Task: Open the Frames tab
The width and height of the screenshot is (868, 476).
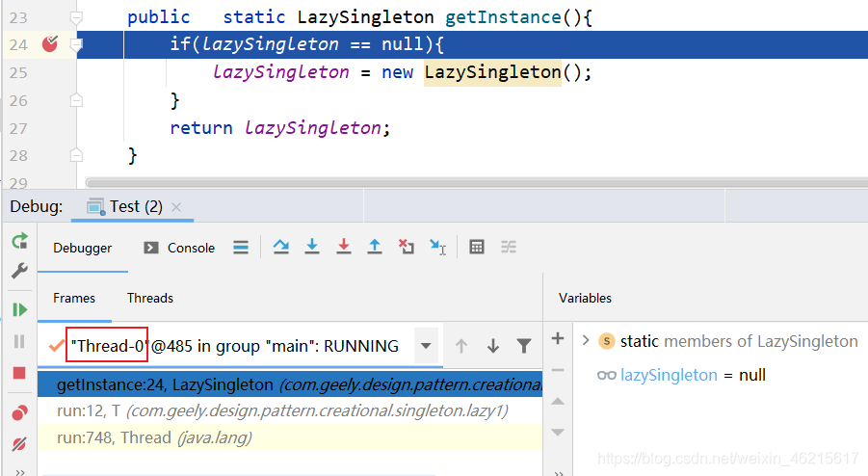Action: (x=74, y=298)
